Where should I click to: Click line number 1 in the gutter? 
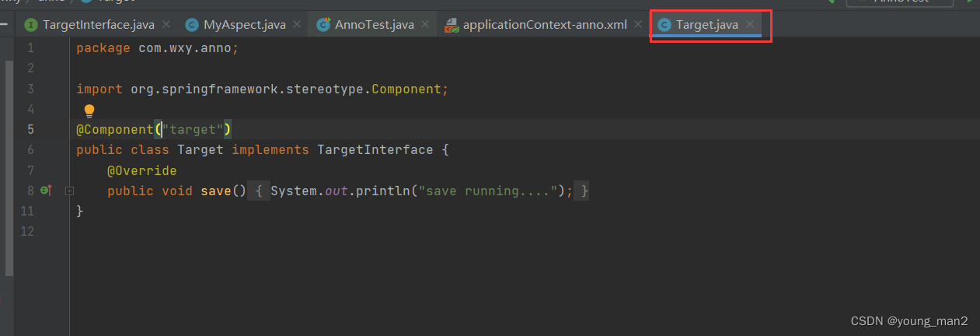(30, 48)
